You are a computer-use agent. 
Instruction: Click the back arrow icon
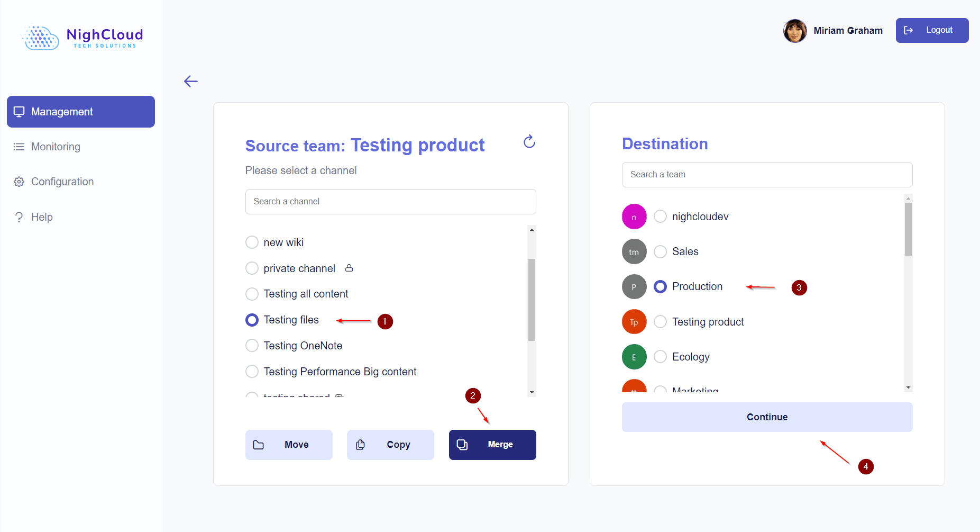coord(191,81)
